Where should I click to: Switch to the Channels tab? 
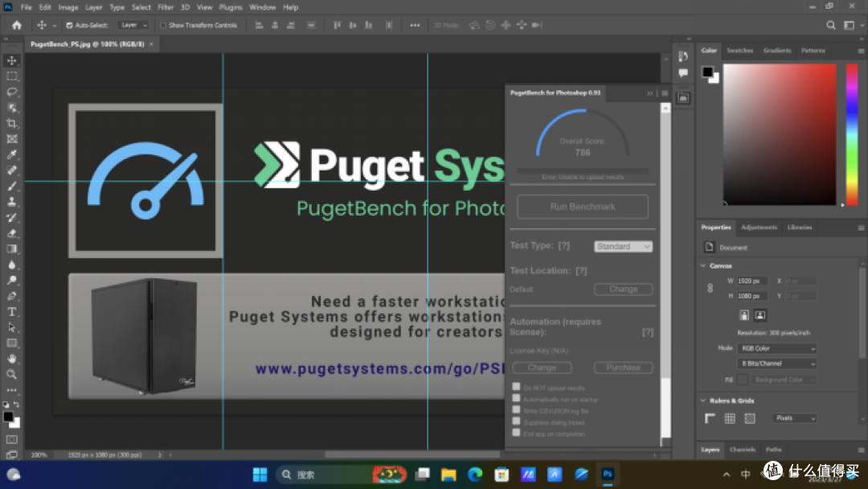click(743, 450)
